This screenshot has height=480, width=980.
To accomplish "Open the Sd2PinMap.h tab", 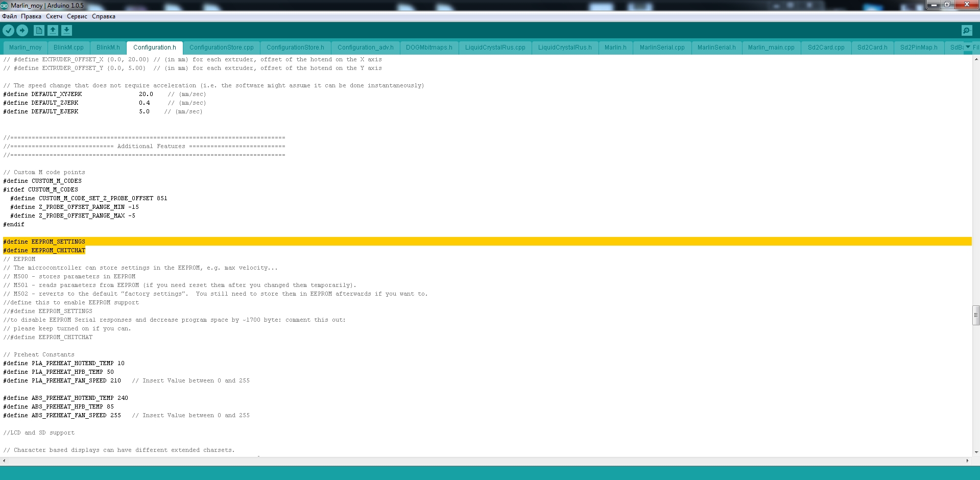I will [919, 47].
